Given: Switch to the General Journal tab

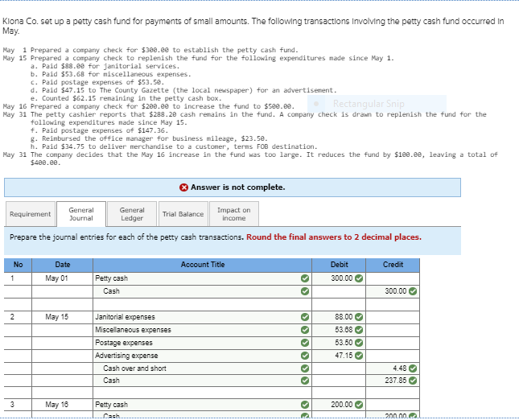Looking at the screenshot, I should (x=81, y=214).
